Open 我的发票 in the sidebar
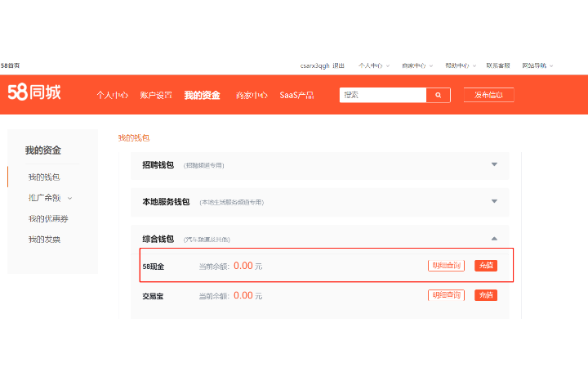 44,240
